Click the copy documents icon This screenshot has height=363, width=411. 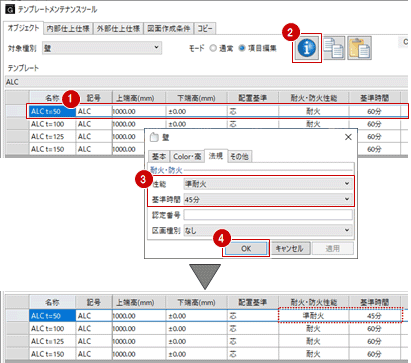(x=334, y=48)
